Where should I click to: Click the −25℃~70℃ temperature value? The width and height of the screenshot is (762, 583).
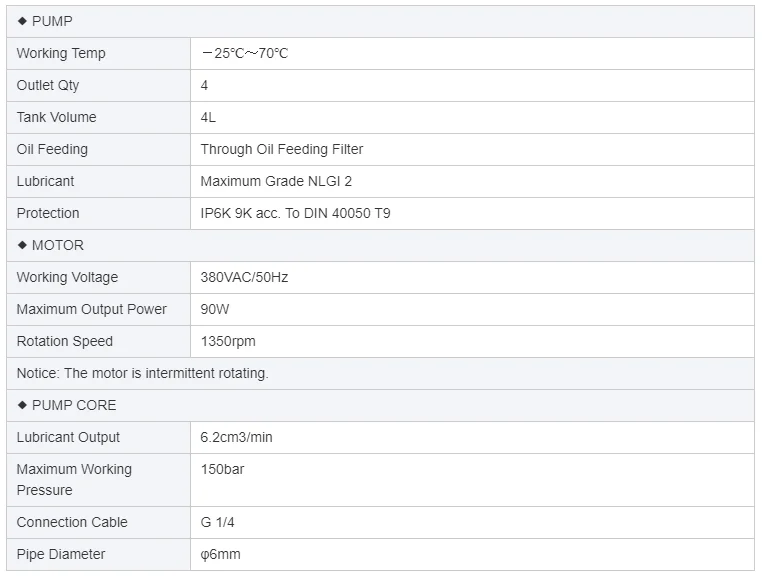[244, 53]
